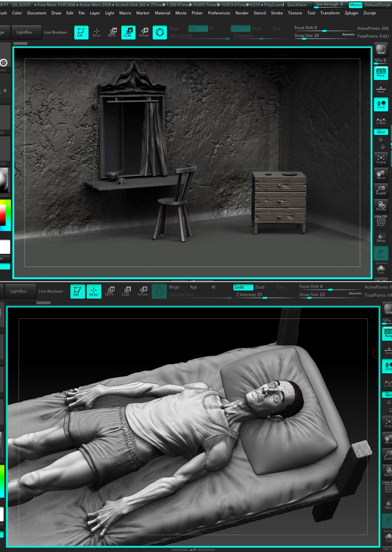This screenshot has height=552, width=392.
Task: Toggle Ghost transparency in top right shelf
Action: pos(381,253)
